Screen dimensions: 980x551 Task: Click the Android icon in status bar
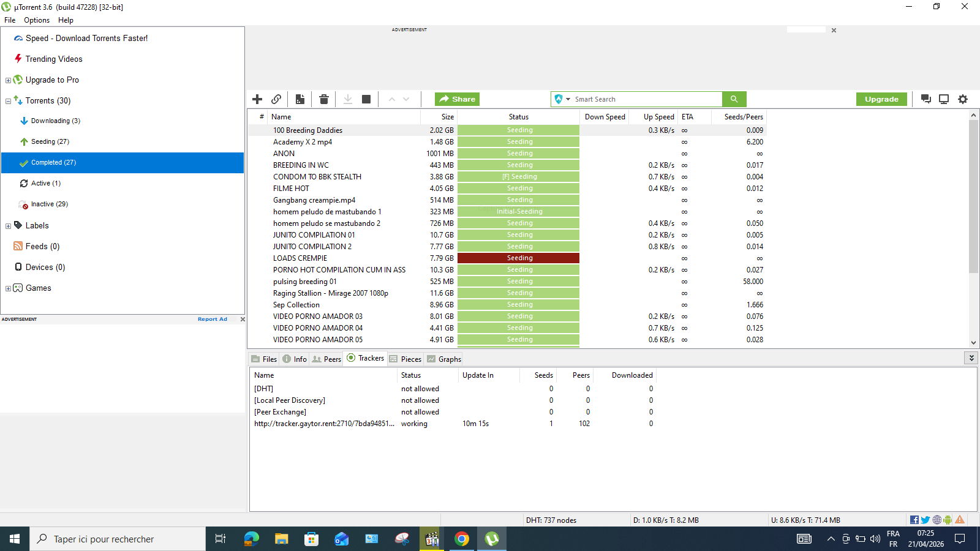click(x=948, y=520)
